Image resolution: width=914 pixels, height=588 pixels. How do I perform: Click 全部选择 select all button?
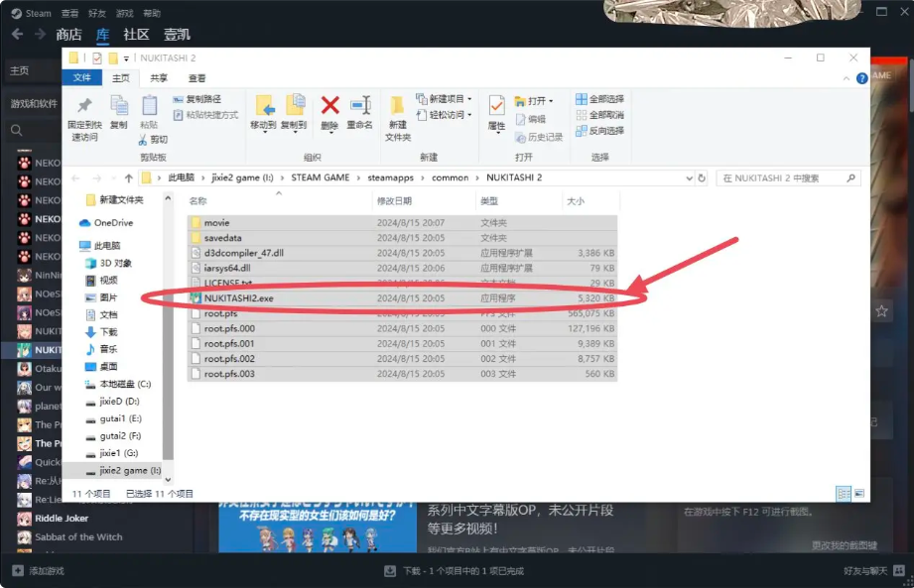599,99
